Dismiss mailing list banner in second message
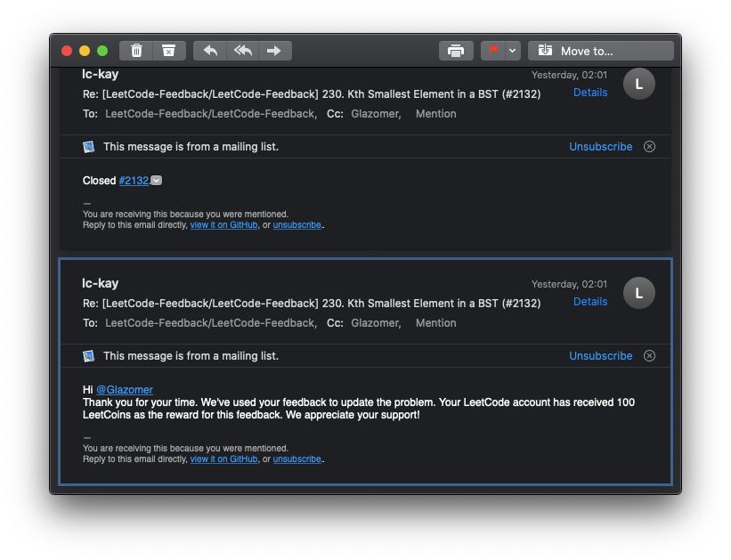Viewport: 731px width, 560px height. click(x=649, y=356)
